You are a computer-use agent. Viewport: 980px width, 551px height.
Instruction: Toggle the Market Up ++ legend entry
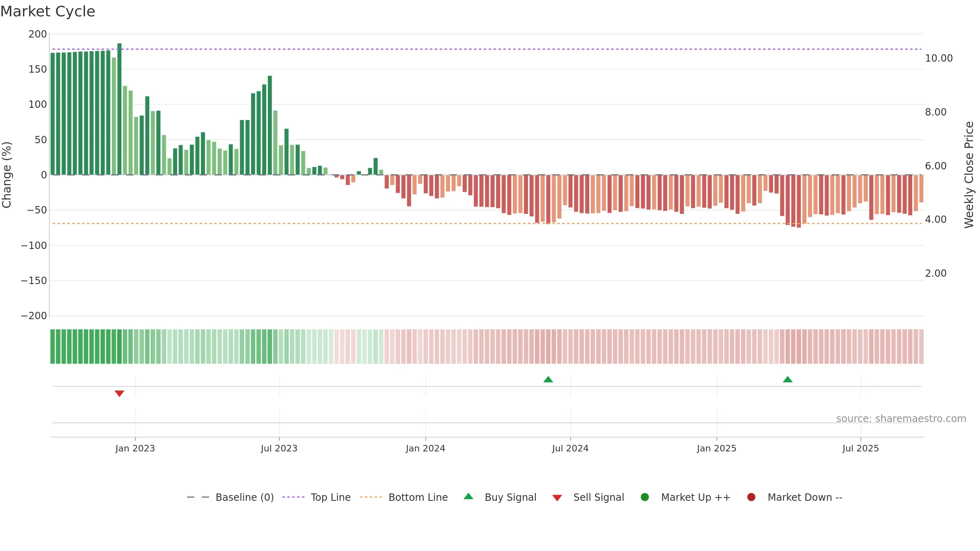tap(686, 497)
